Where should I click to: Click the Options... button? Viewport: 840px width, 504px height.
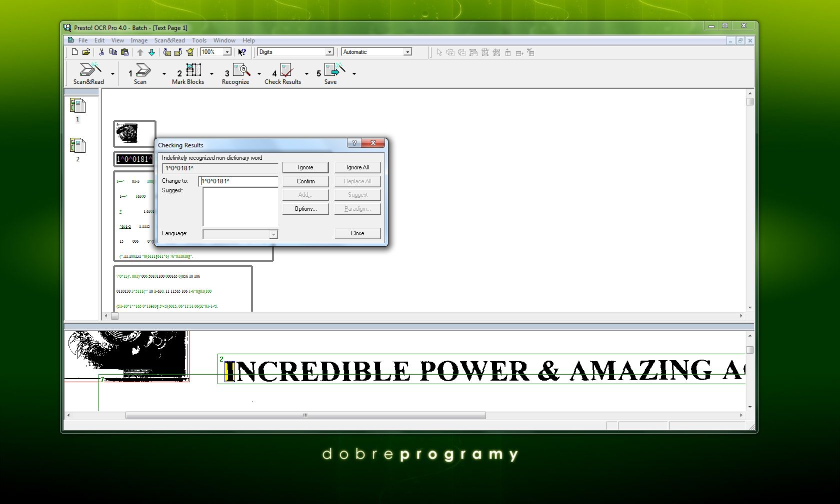tap(305, 209)
